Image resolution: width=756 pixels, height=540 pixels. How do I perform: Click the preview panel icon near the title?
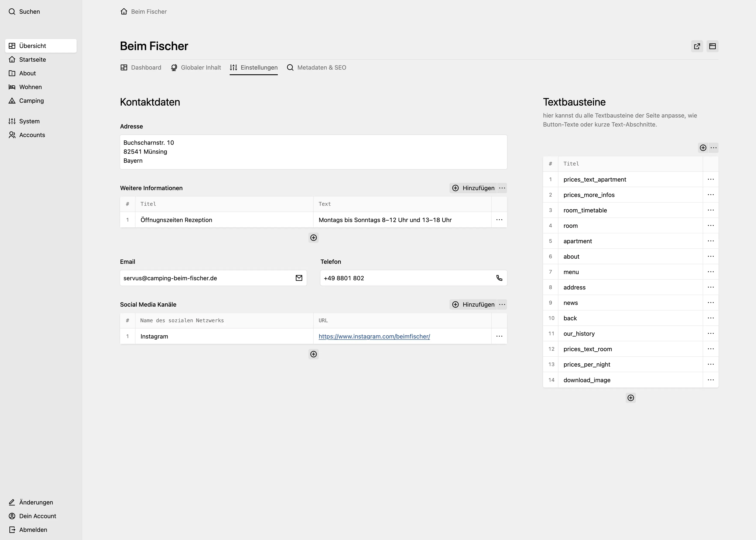[712, 46]
